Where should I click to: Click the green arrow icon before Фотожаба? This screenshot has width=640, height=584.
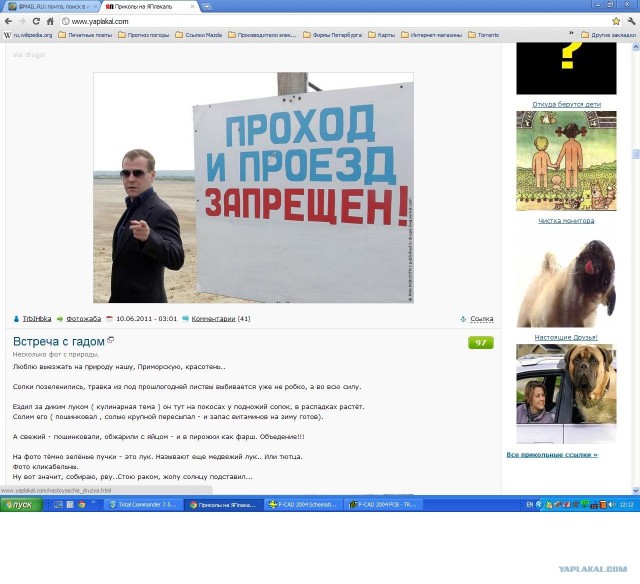tap(60, 319)
